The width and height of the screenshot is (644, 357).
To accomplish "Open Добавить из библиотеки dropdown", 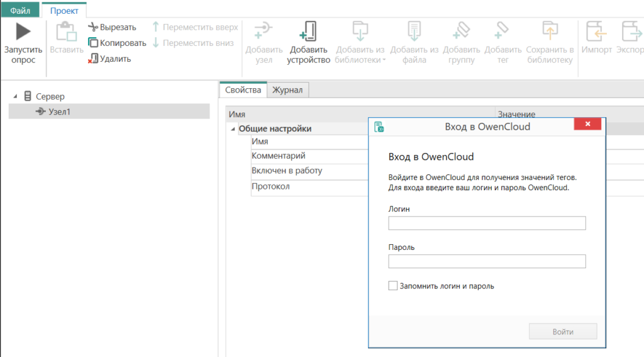I will point(360,43).
